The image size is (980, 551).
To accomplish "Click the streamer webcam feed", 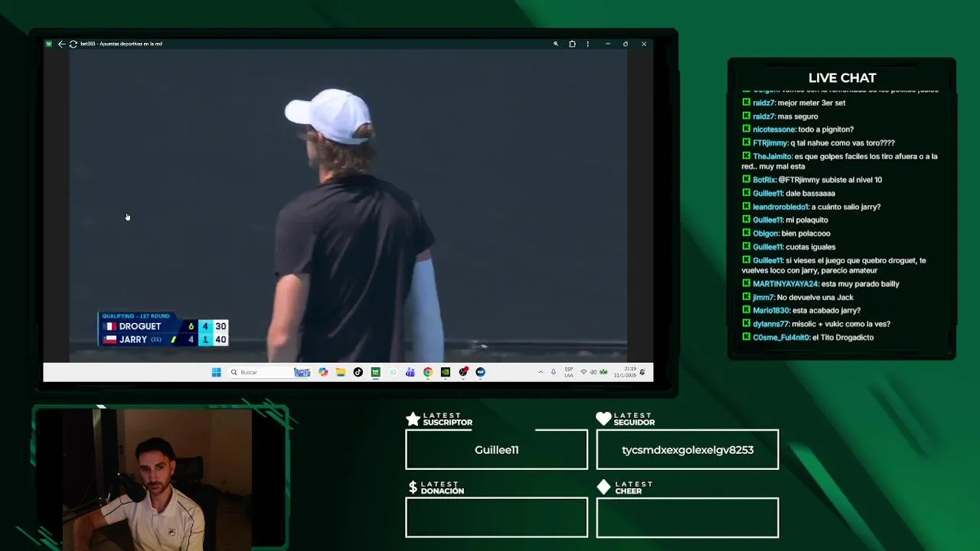I will [x=158, y=479].
